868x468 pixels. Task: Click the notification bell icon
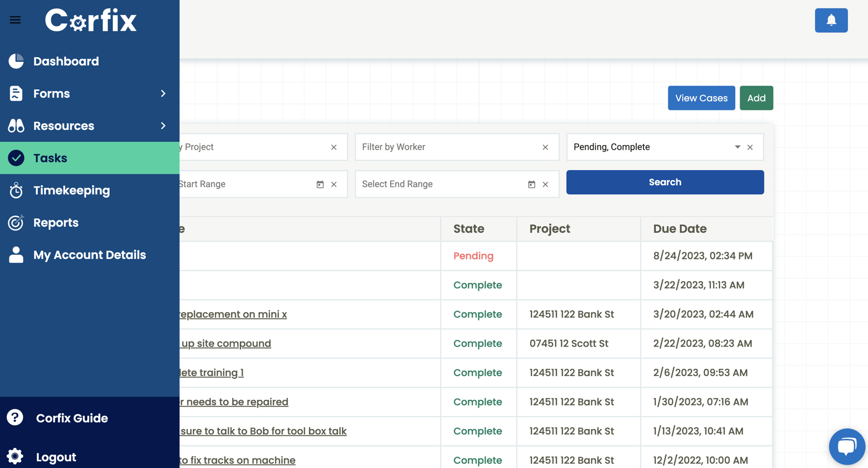pos(831,20)
